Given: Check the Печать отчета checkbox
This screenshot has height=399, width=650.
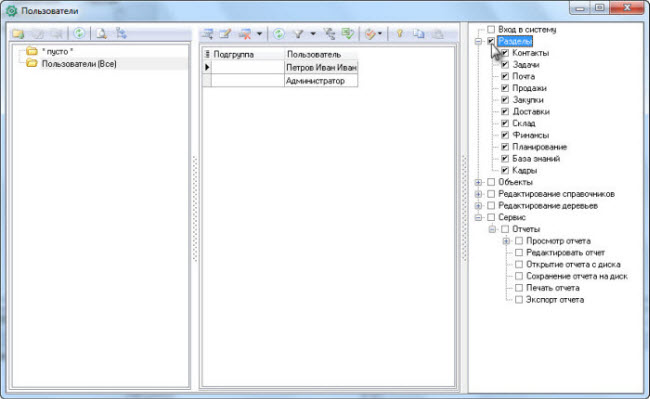Looking at the screenshot, I should coord(519,288).
